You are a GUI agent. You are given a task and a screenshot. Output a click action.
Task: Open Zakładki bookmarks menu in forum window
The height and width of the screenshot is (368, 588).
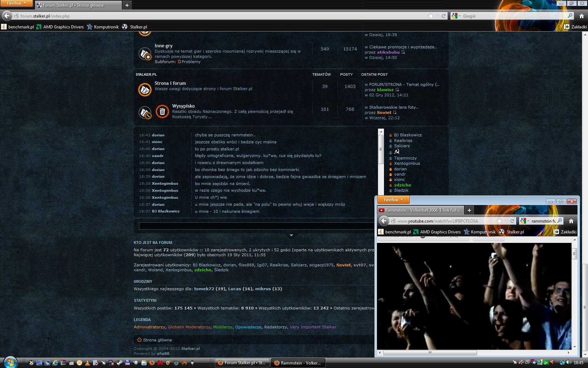point(576,27)
